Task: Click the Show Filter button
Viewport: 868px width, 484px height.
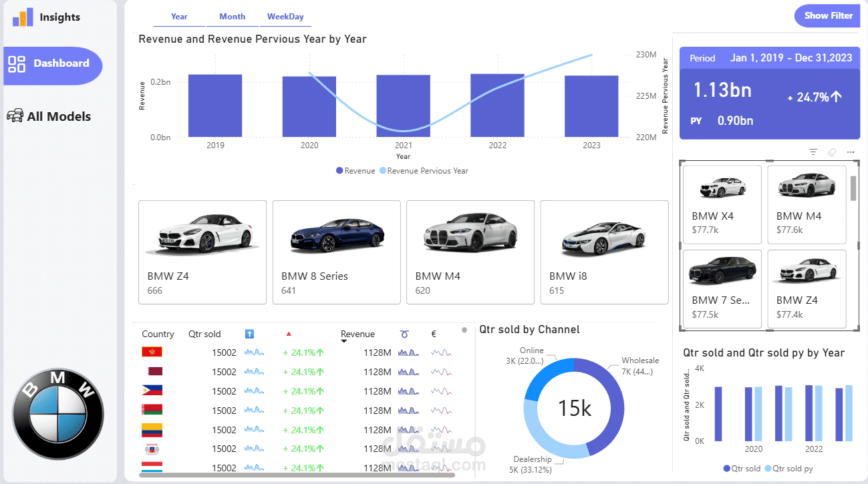Action: [x=827, y=15]
